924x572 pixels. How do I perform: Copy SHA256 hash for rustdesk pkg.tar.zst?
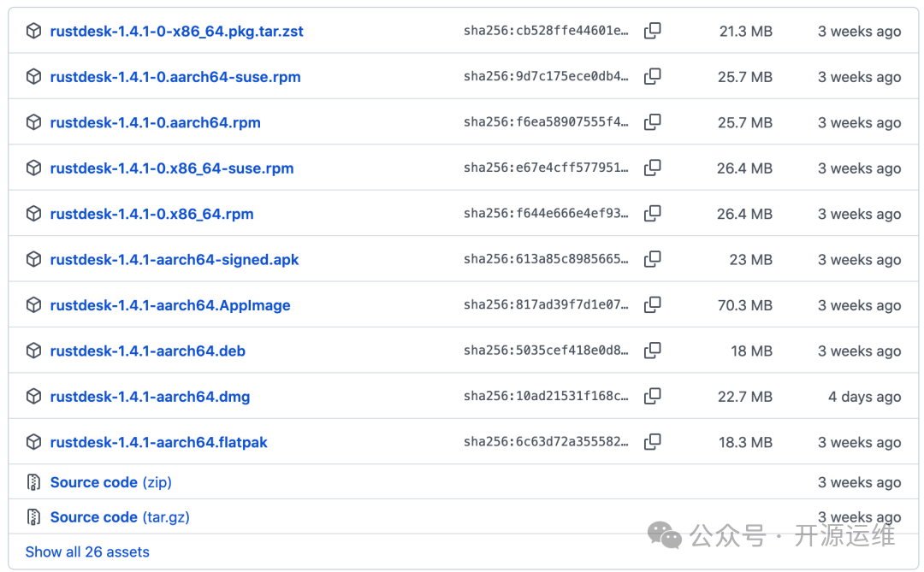tap(652, 31)
